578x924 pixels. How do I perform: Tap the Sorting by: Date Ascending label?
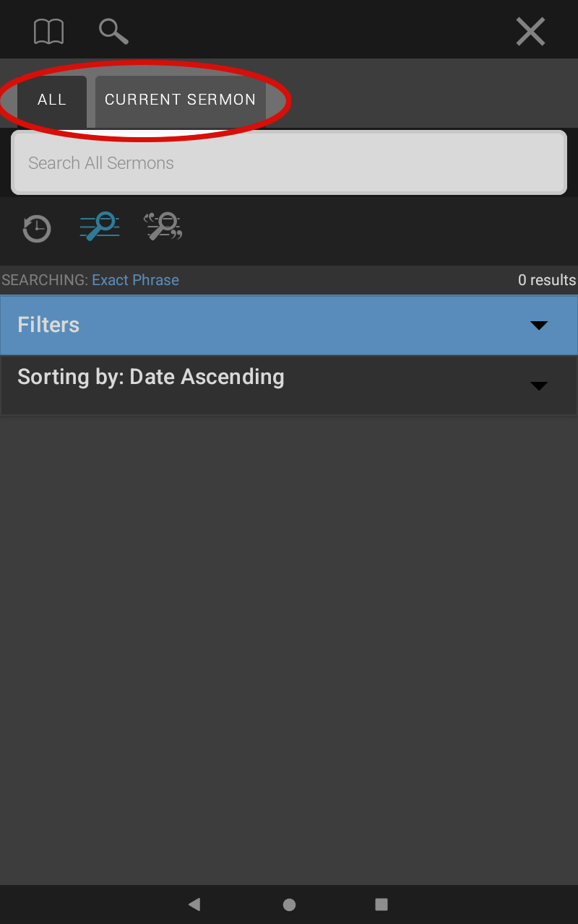151,377
